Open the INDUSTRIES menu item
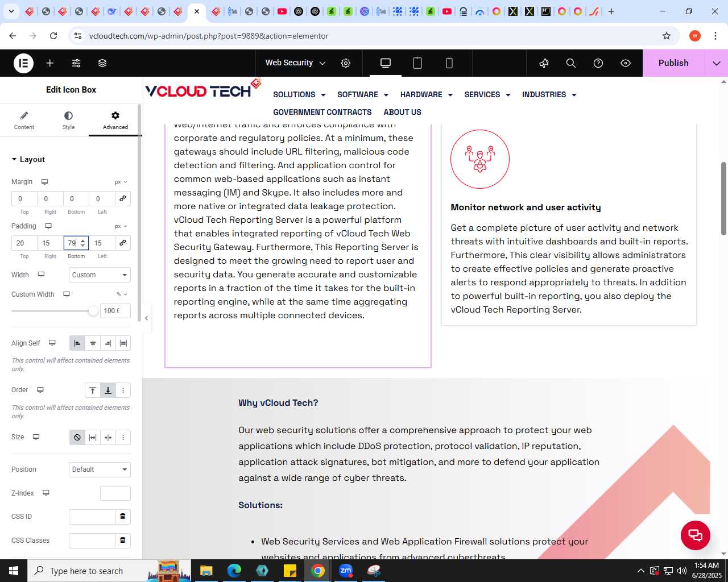The image size is (728, 582). click(x=549, y=94)
